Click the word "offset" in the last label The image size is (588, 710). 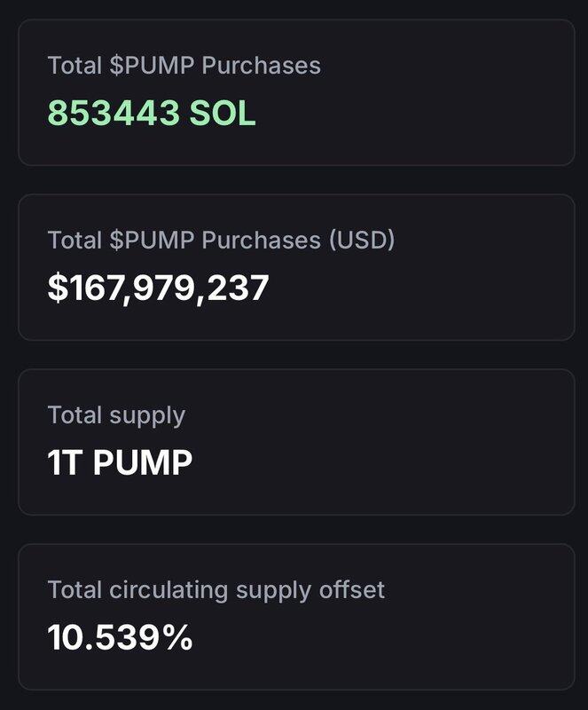tap(353, 590)
